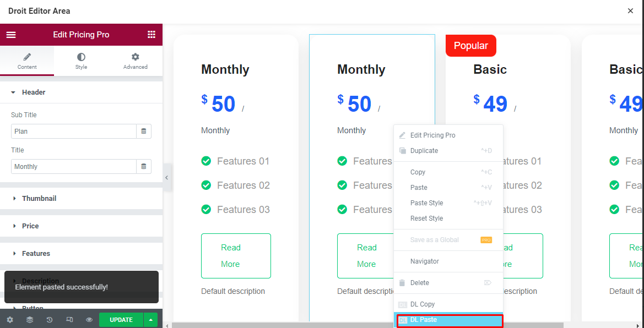This screenshot has width=644, height=328.
Task: Click the $49 price on Popular Basic card
Action: pos(490,103)
